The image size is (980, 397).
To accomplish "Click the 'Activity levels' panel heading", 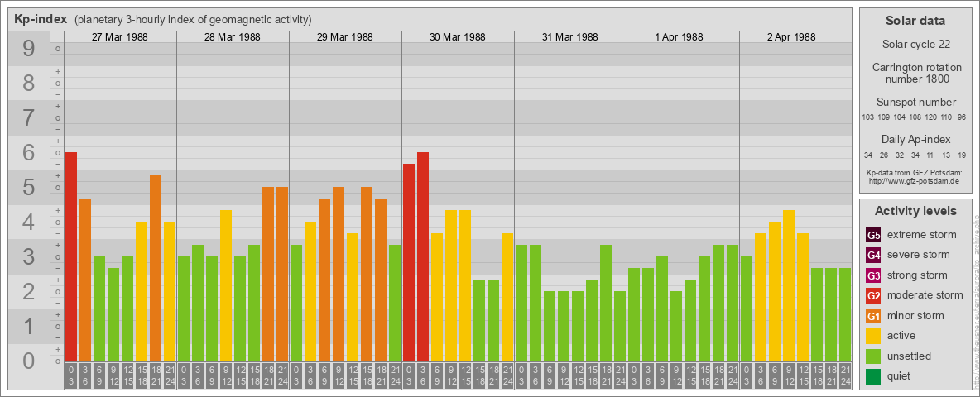I will [x=915, y=211].
